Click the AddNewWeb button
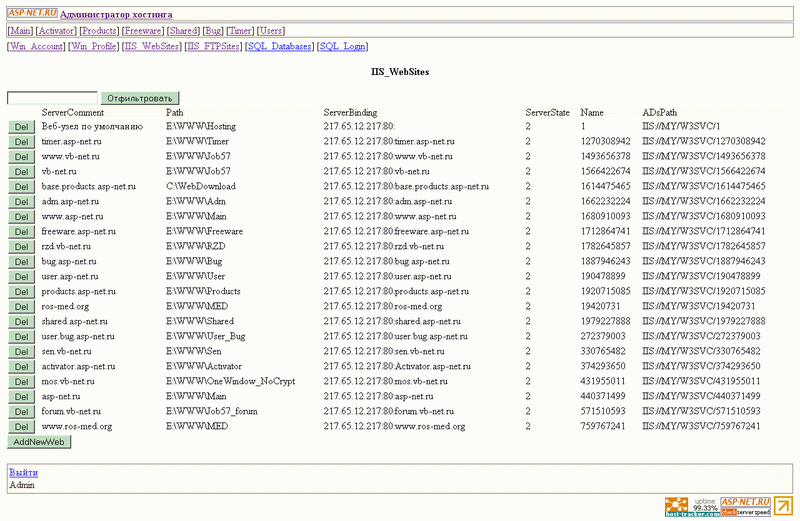 (39, 442)
